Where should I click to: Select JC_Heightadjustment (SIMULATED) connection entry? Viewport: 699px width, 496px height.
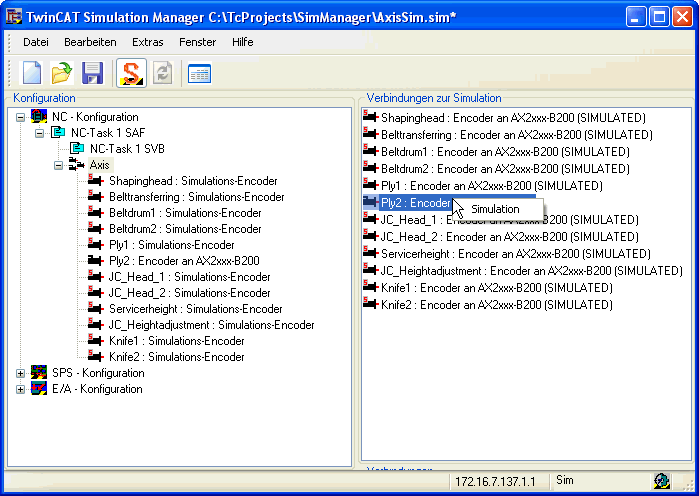531,271
